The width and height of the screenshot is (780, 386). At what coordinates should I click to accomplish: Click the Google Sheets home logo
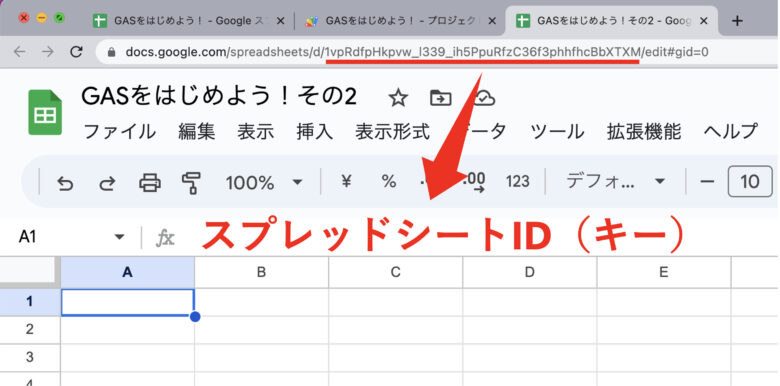click(45, 112)
